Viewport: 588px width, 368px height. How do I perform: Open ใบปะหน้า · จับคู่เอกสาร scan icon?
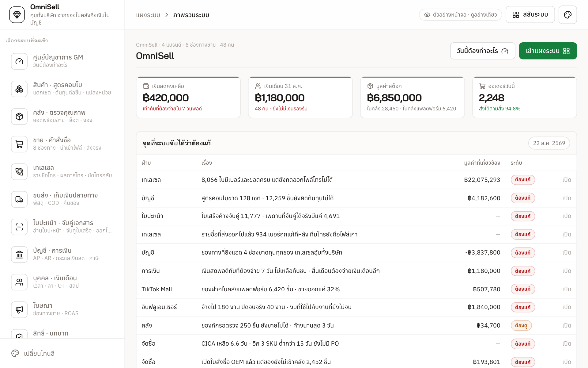tap(19, 227)
